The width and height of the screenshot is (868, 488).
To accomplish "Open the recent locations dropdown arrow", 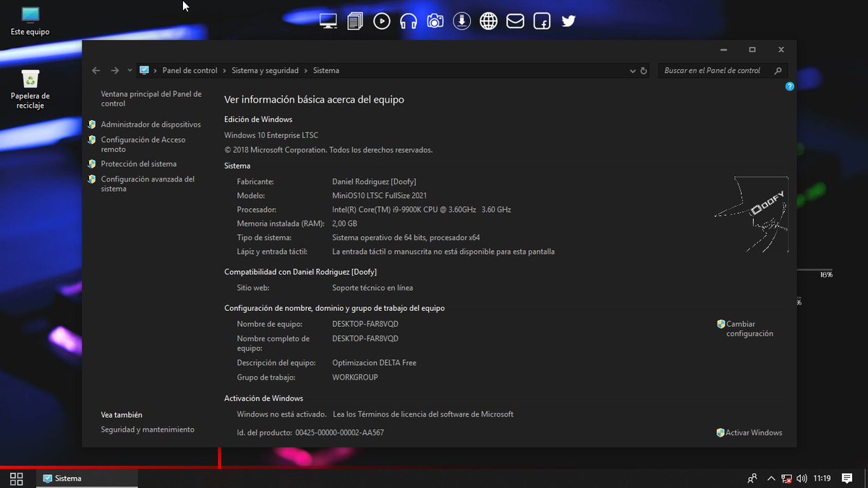I will [129, 70].
